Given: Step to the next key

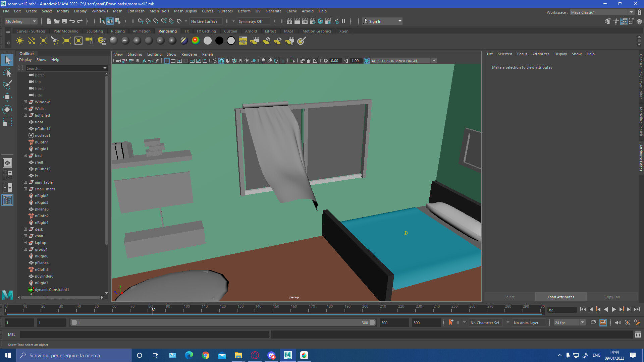Looking at the screenshot, I should [x=621, y=310].
